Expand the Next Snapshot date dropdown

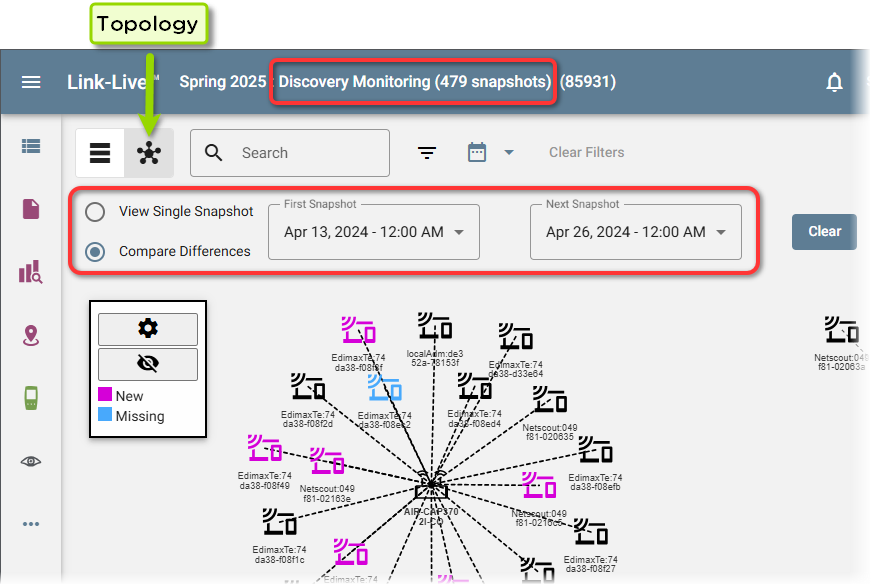[x=721, y=232]
